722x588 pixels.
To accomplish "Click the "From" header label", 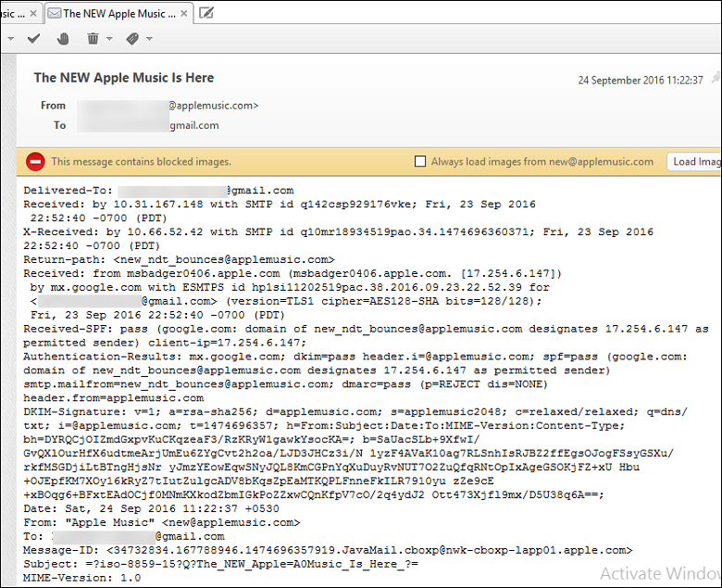I will (x=53, y=106).
